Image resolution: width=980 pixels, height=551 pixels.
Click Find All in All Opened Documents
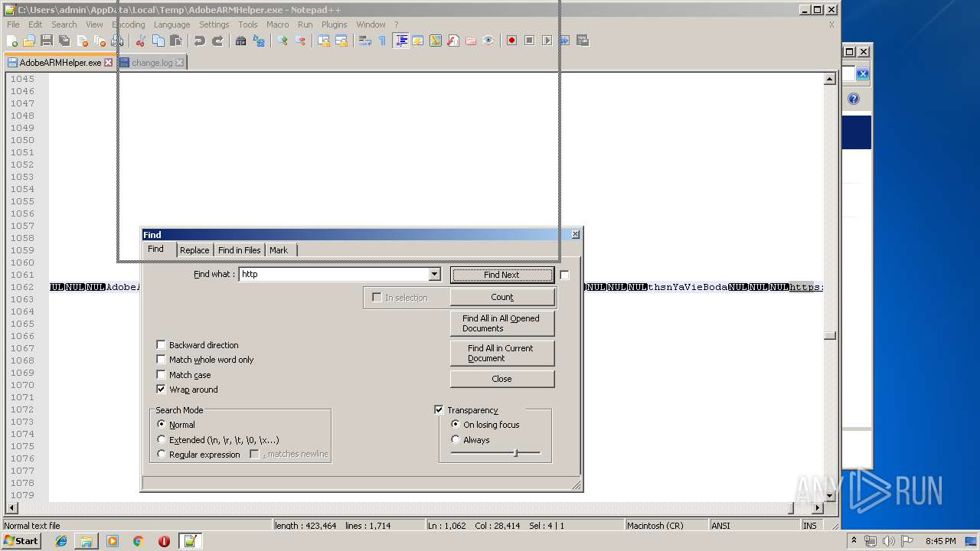502,324
